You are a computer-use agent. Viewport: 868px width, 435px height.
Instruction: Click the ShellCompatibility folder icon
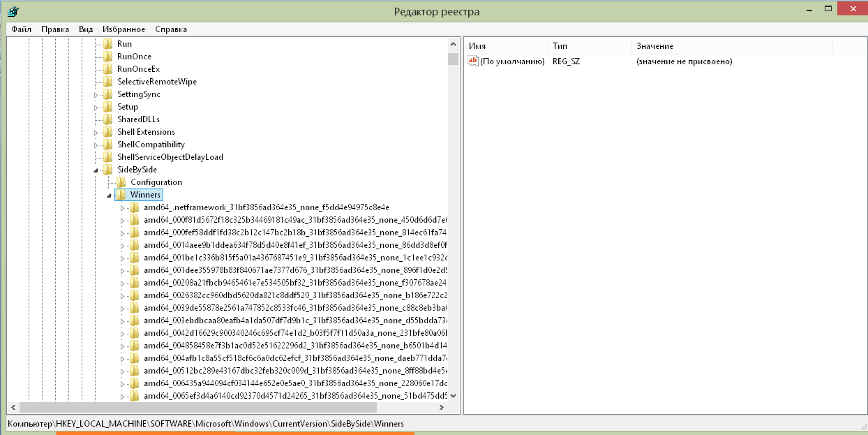[x=107, y=145]
